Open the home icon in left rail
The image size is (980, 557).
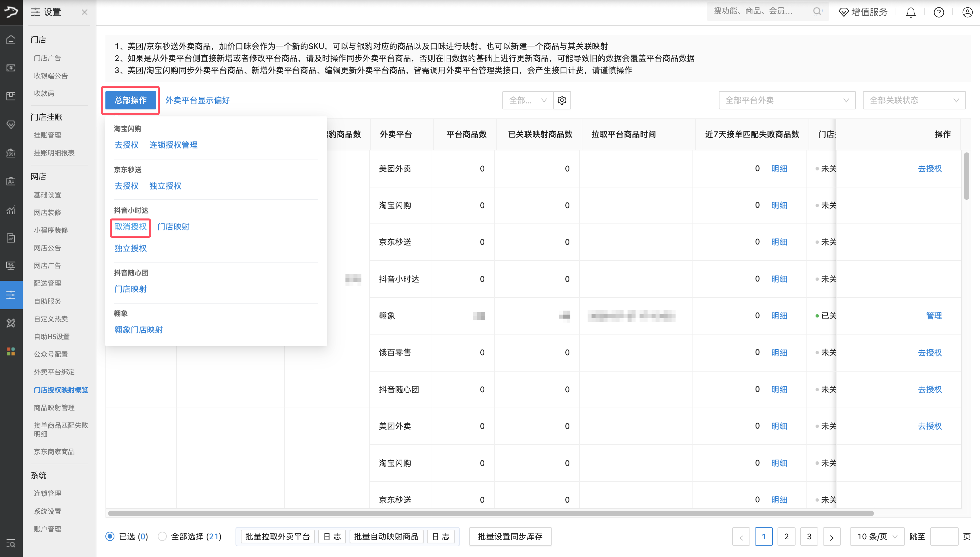coord(11,39)
